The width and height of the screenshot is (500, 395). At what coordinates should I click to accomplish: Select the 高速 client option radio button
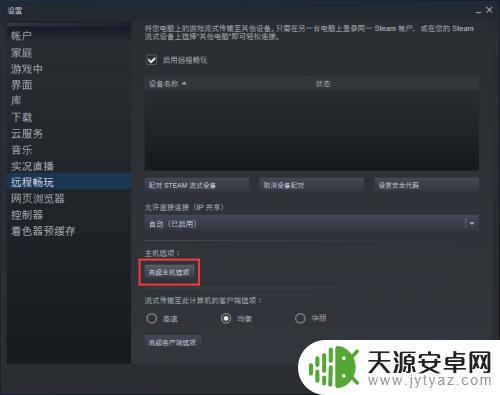point(152,318)
